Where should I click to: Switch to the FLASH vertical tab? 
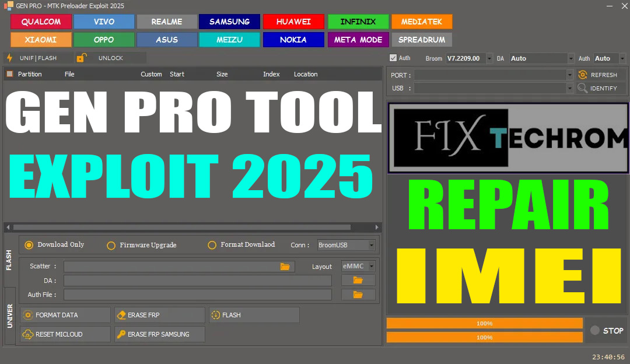point(9,260)
